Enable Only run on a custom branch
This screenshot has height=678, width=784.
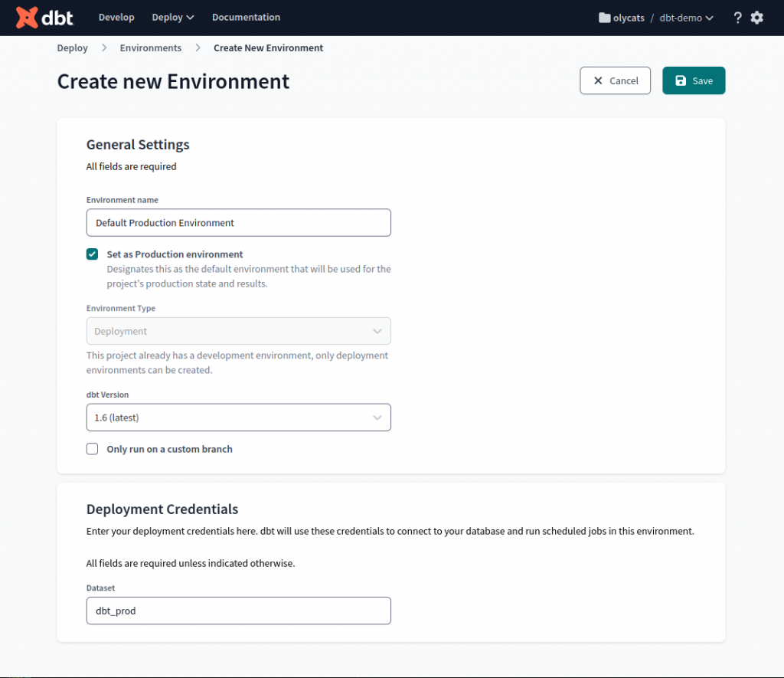pyautogui.click(x=93, y=449)
